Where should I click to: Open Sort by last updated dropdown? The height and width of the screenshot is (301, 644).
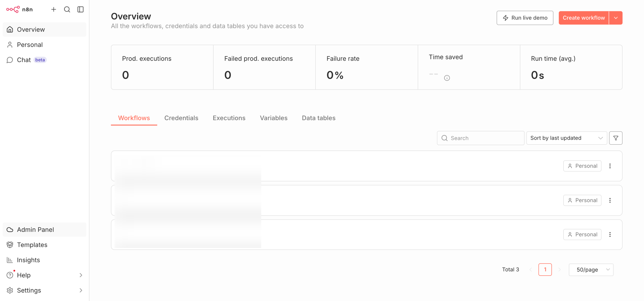[x=566, y=138]
